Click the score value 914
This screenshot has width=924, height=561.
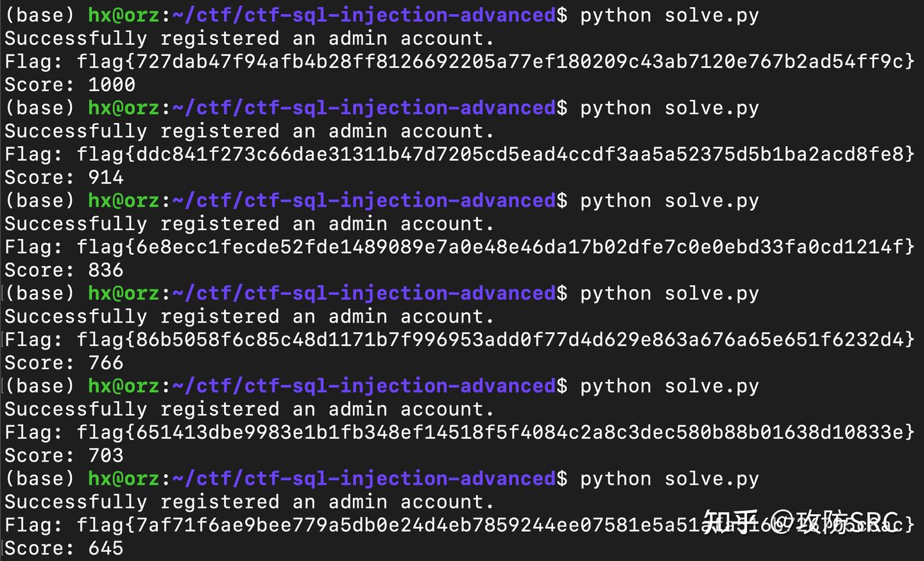106,178
